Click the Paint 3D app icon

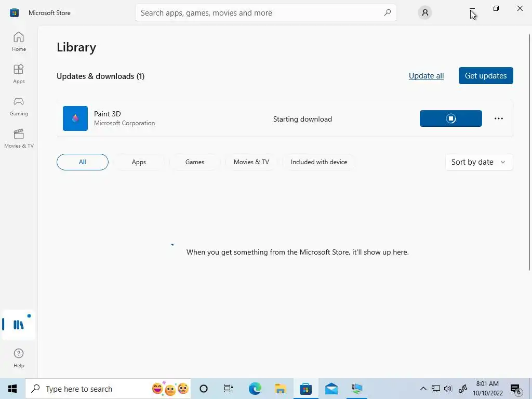pyautogui.click(x=75, y=118)
